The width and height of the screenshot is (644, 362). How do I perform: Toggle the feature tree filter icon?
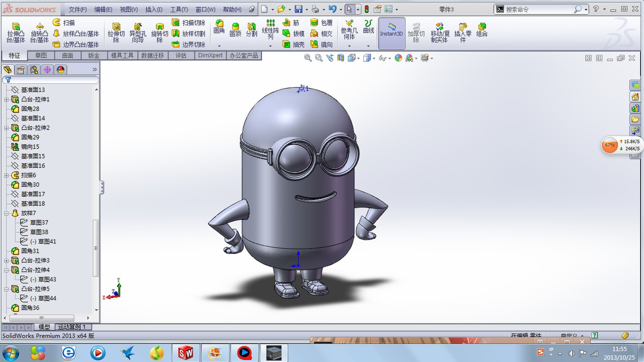tap(8, 80)
